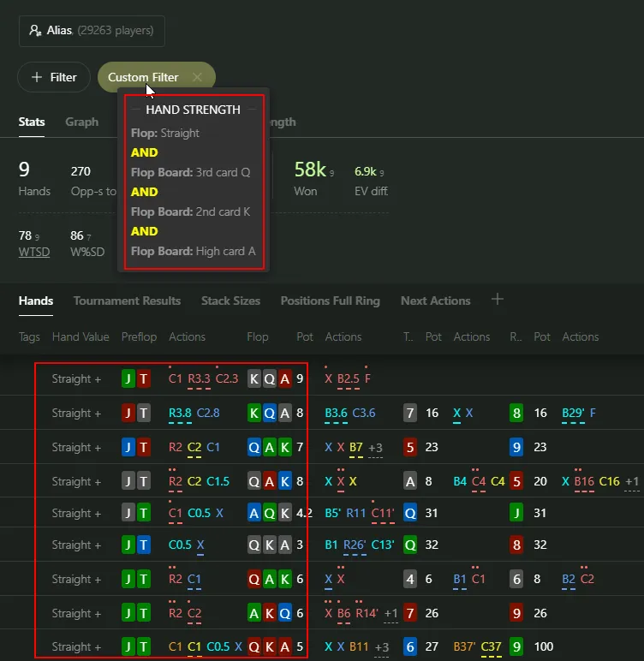Click the grey A turn card
Viewport: 644px width, 661px height.
(x=410, y=481)
